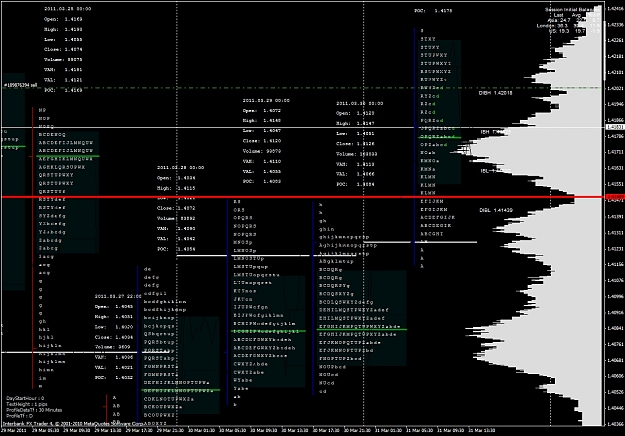Click the '29 Mar 13:30' time axis label
Image resolution: width=625 pixels, height=436 pixels.
click(x=108, y=430)
